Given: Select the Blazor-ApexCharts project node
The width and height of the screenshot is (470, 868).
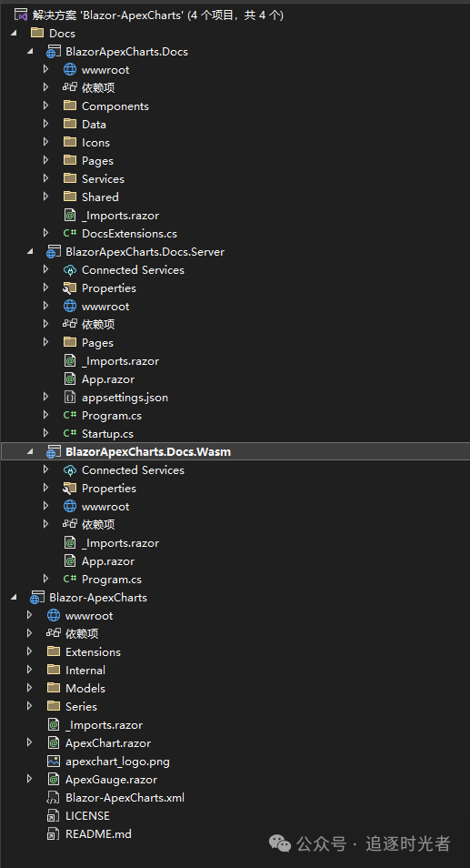Looking at the screenshot, I should [98, 598].
